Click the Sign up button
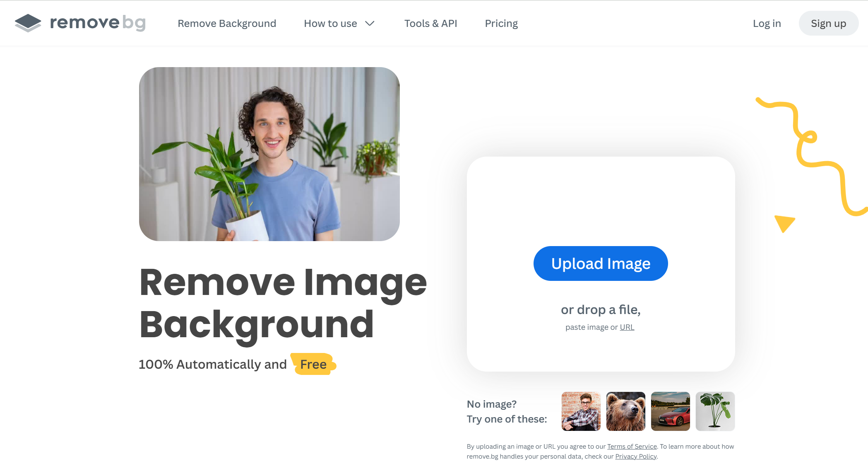This screenshot has width=868, height=476. (827, 23)
